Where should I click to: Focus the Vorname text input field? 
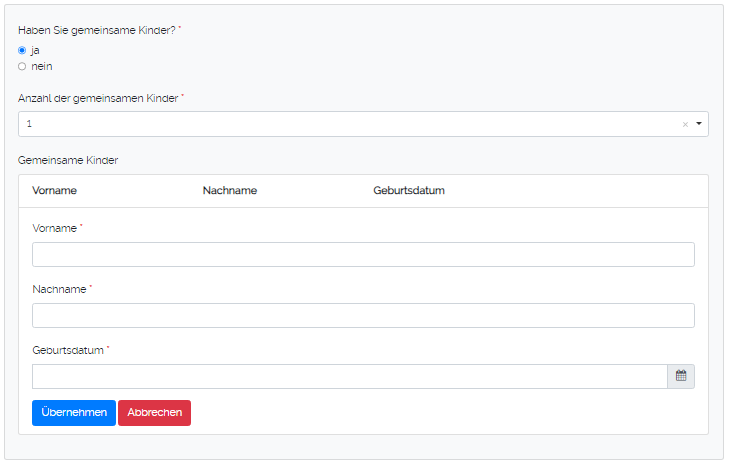[363, 255]
